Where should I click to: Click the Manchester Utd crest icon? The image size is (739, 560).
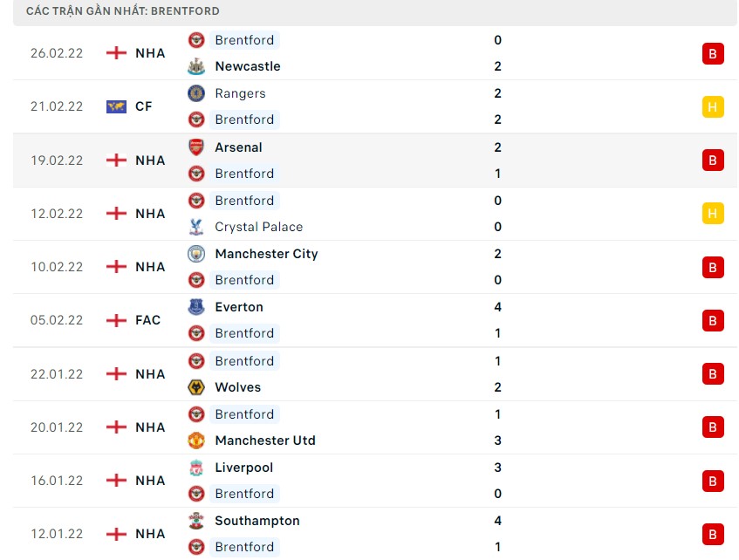coord(196,440)
